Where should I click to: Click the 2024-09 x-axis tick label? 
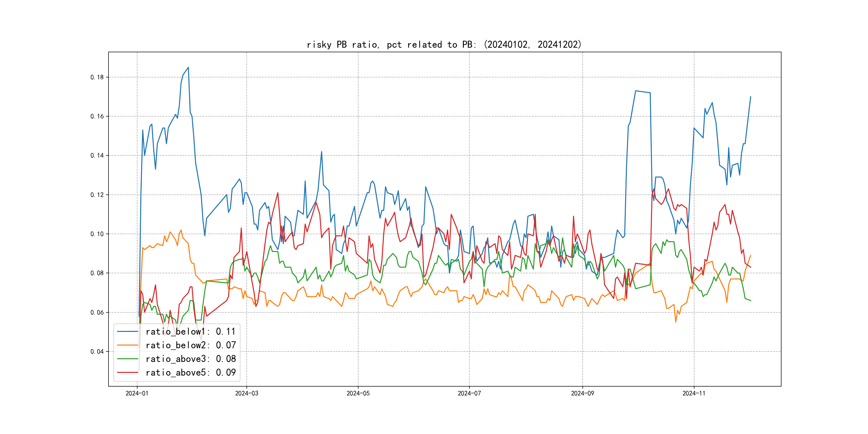tap(582, 393)
